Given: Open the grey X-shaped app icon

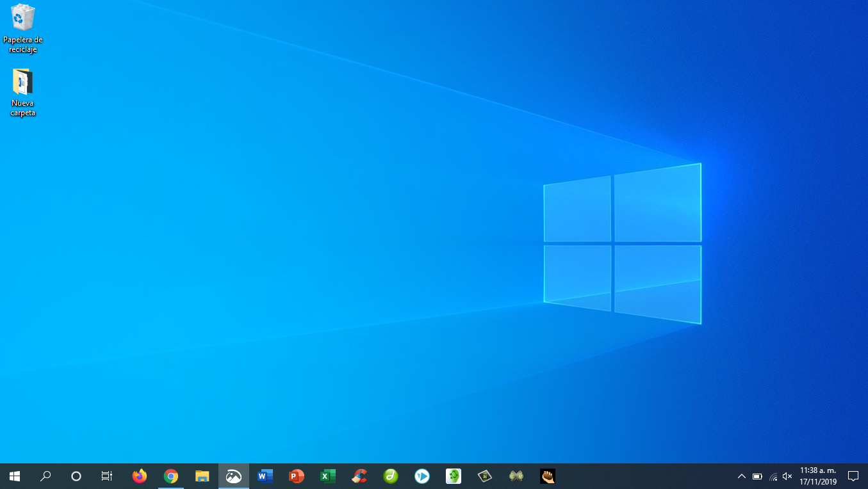Looking at the screenshot, I should [516, 476].
